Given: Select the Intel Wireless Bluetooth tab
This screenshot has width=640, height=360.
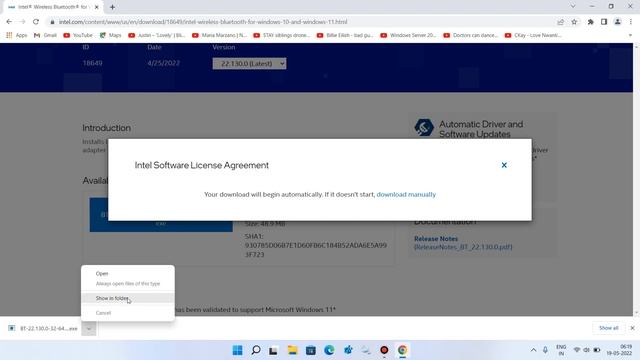Looking at the screenshot, I should (53, 7).
